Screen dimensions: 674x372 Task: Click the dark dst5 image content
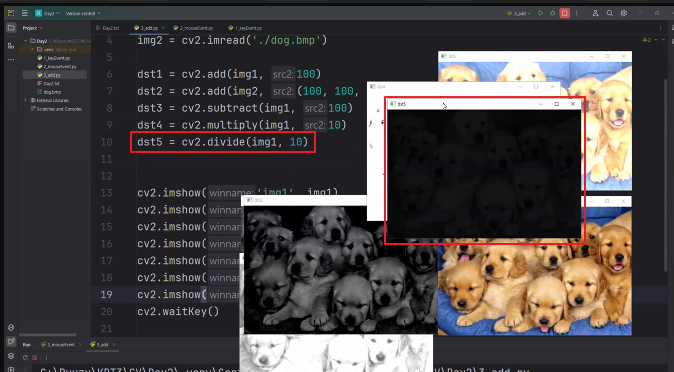pyautogui.click(x=484, y=174)
